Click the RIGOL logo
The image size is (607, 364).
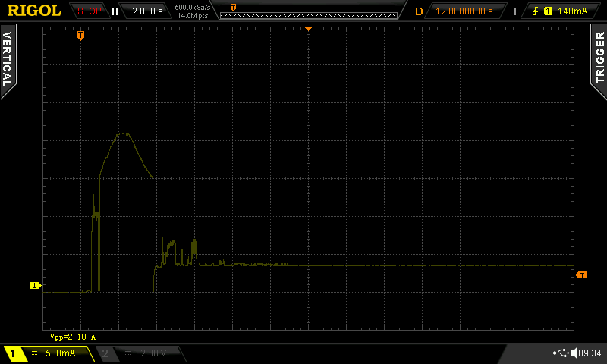tap(34, 11)
